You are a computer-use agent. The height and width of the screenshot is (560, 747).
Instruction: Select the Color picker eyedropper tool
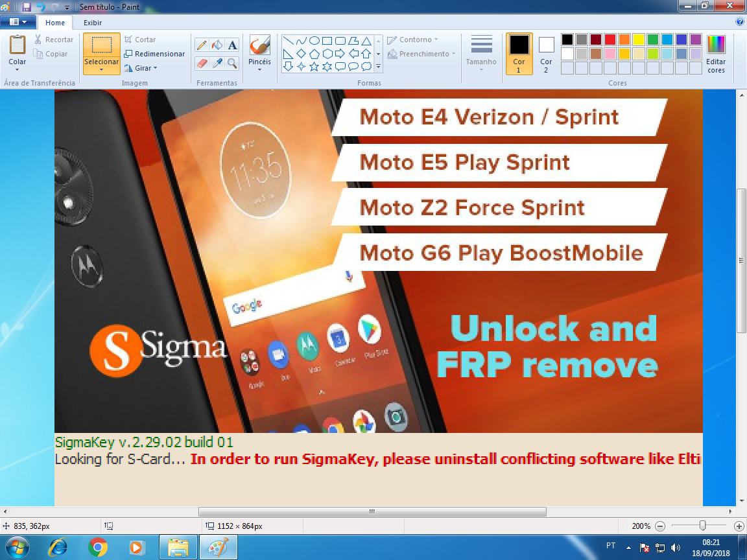217,63
